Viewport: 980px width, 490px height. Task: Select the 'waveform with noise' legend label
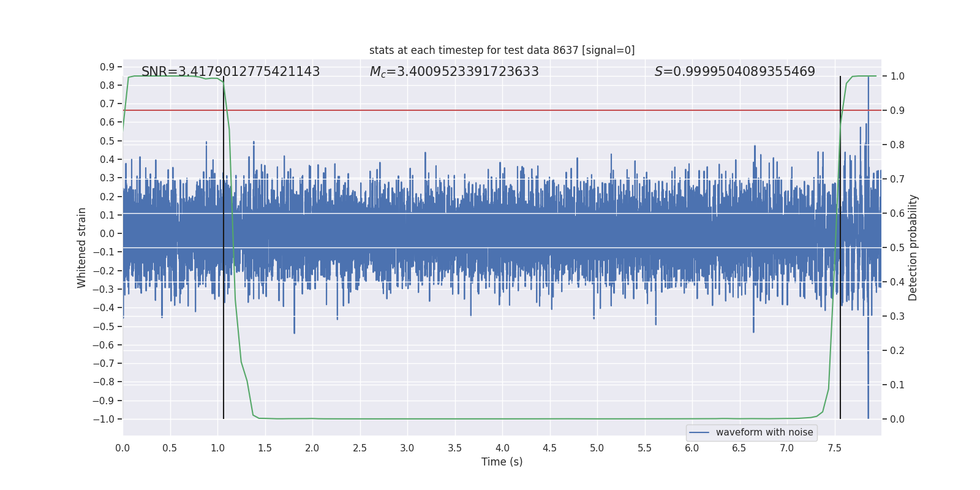click(764, 432)
